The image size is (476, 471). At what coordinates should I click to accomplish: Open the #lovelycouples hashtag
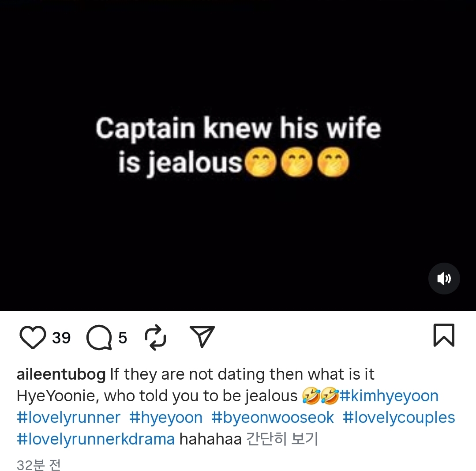coord(399,417)
